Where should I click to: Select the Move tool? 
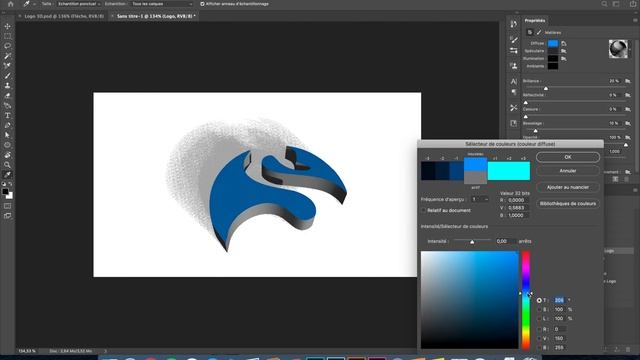(x=7, y=26)
